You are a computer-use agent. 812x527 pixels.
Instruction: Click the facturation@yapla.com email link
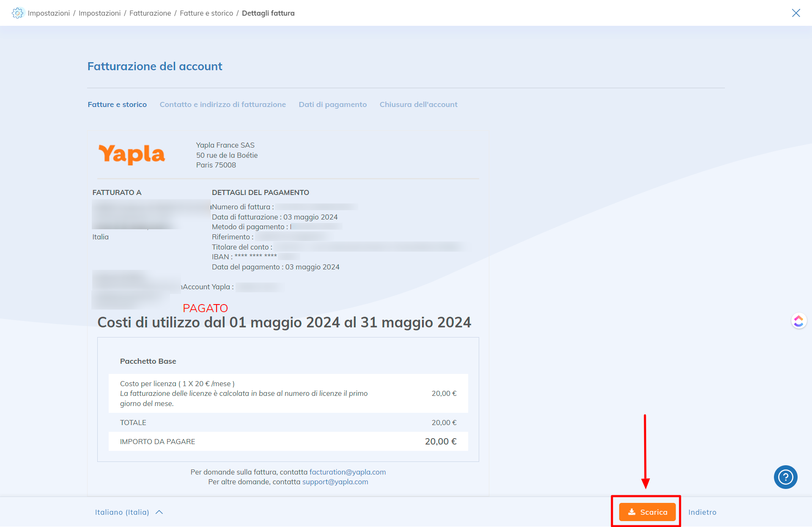(x=347, y=472)
